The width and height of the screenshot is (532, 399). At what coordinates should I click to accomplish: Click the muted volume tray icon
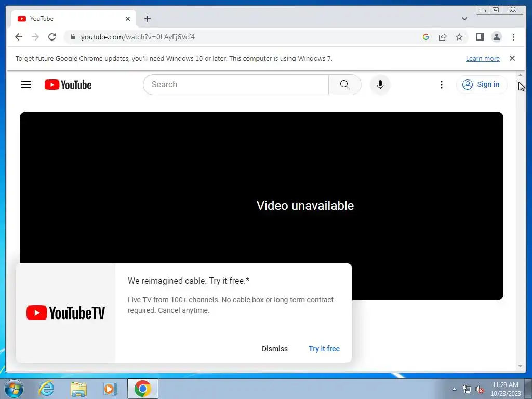point(480,390)
